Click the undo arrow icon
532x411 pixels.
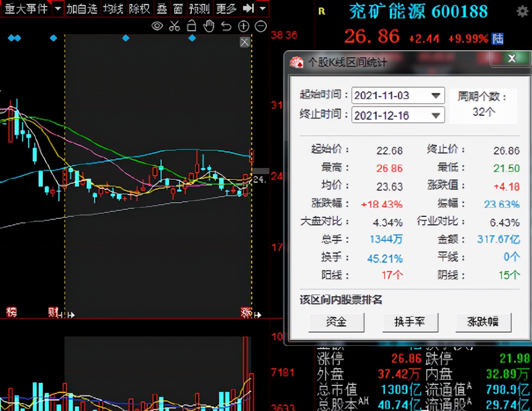[x=226, y=27]
